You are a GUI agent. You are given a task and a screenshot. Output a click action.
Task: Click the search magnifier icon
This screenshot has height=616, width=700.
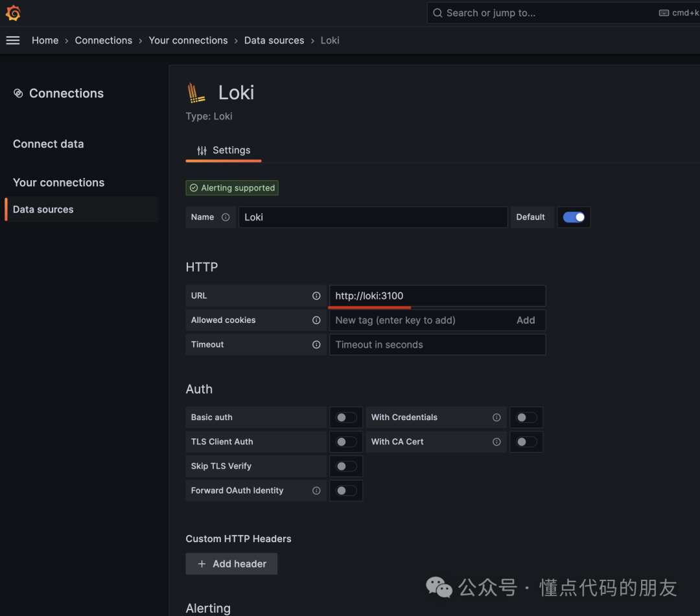[437, 13]
